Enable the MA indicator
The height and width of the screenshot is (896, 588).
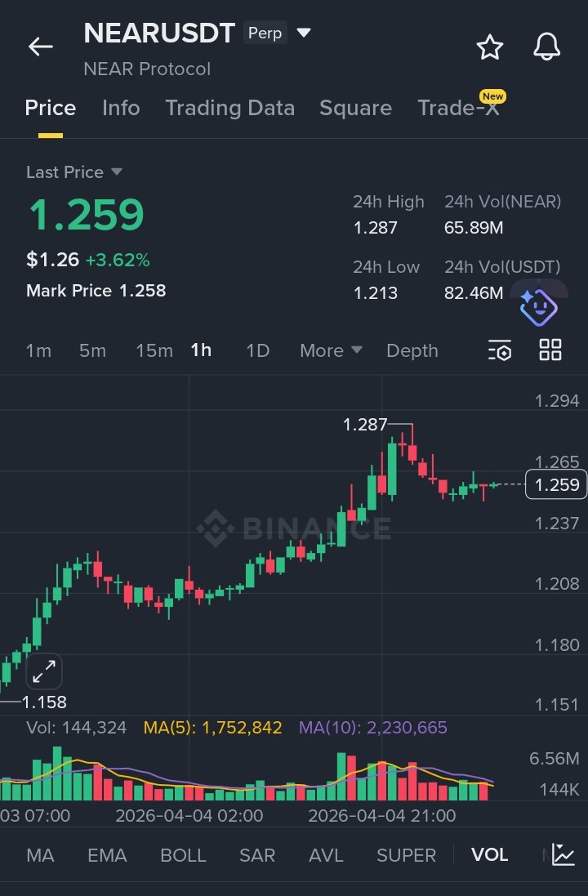pyautogui.click(x=41, y=855)
